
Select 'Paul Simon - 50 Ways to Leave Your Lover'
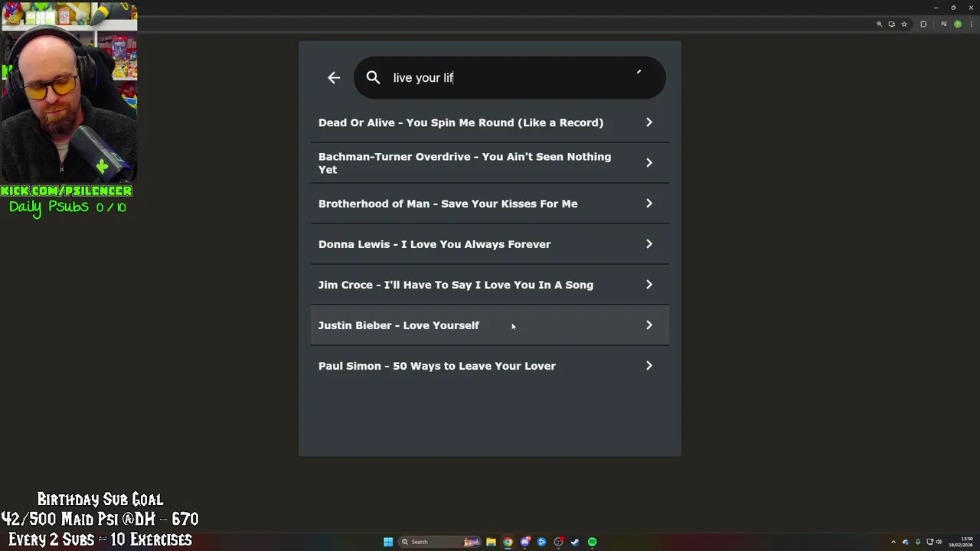[490, 366]
